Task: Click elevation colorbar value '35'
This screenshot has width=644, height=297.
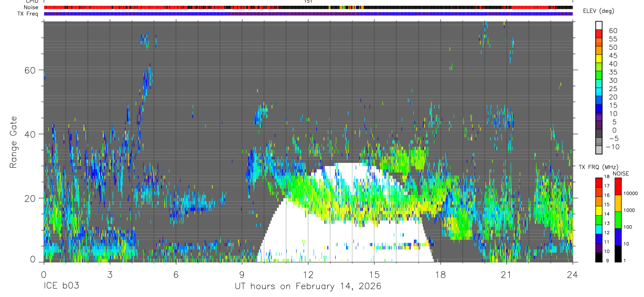Action: pyautogui.click(x=612, y=72)
